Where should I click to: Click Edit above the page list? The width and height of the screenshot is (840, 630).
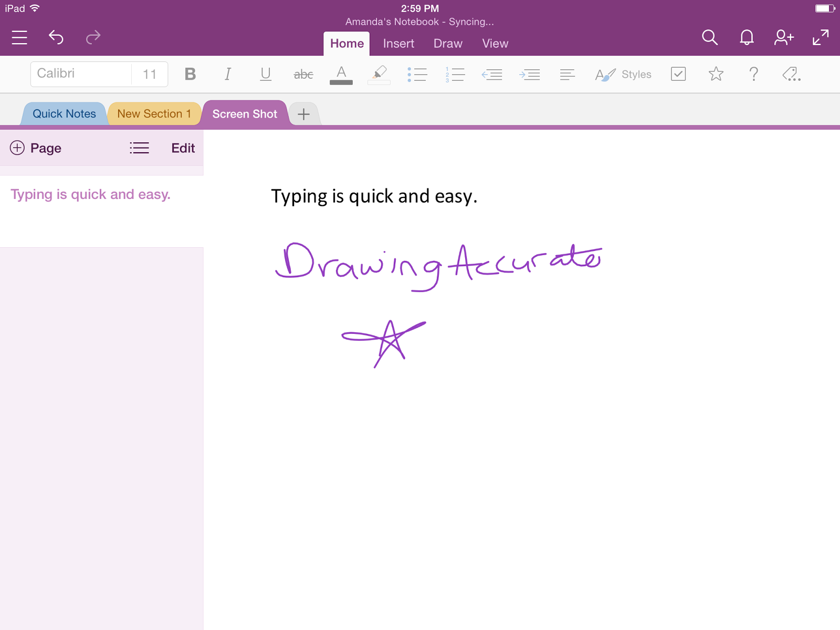coord(182,148)
